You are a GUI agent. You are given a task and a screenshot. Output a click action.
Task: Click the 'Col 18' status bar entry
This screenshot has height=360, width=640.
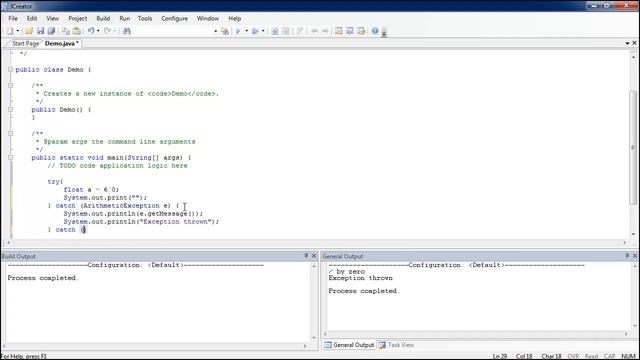pyautogui.click(x=524, y=356)
